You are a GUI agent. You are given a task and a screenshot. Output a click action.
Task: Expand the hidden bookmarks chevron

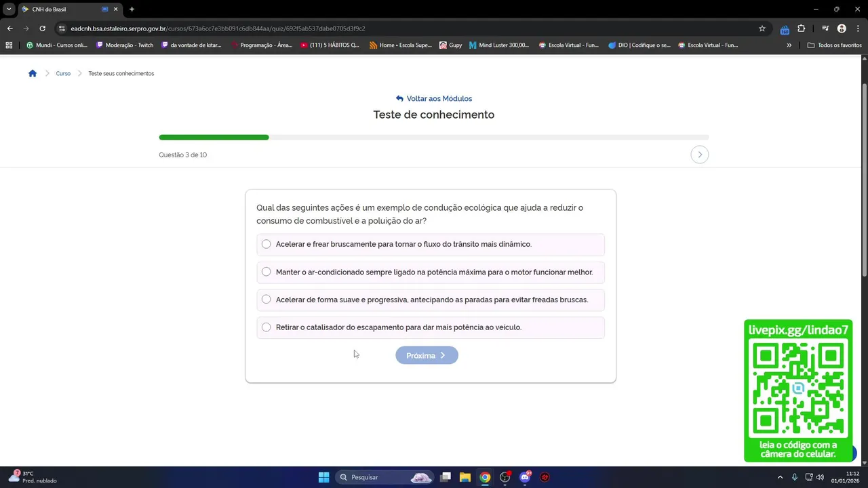coord(789,45)
